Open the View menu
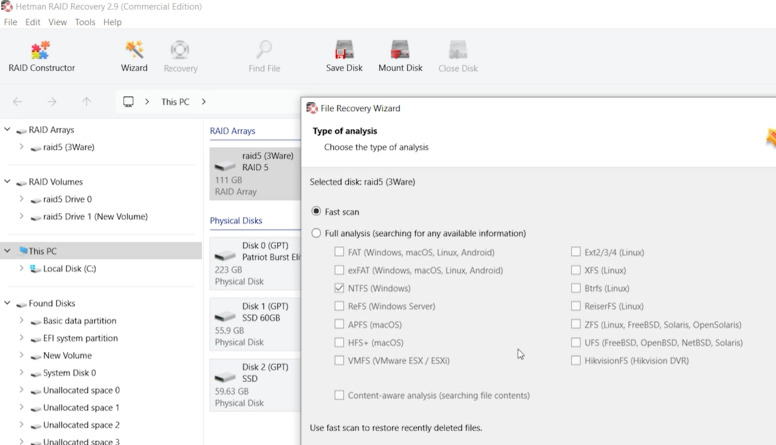This screenshot has width=776, height=445. (x=57, y=22)
